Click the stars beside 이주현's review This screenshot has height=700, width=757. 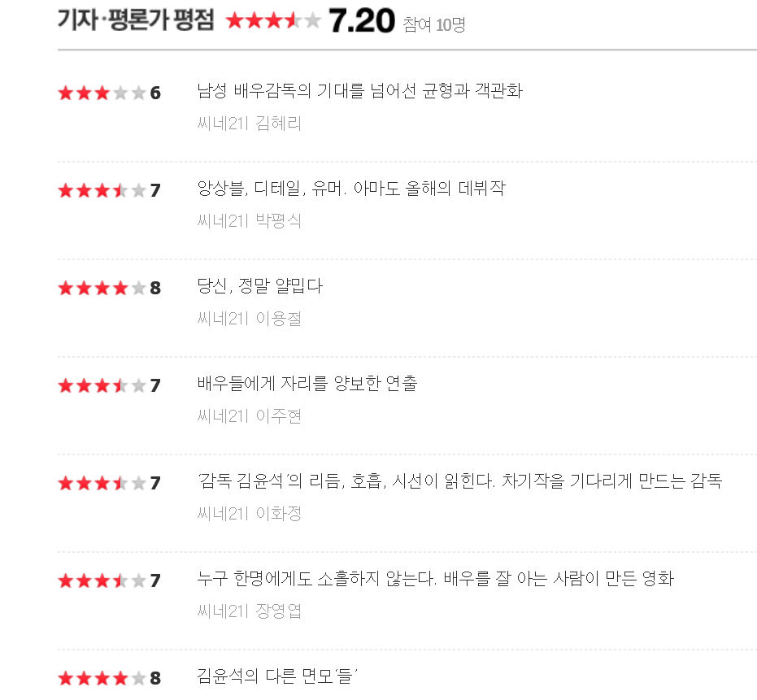[x=102, y=385]
